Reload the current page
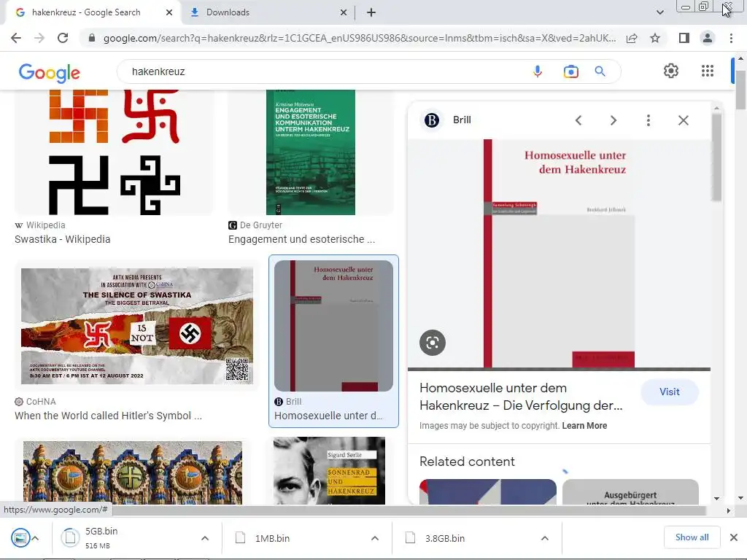747x560 pixels. 63,38
